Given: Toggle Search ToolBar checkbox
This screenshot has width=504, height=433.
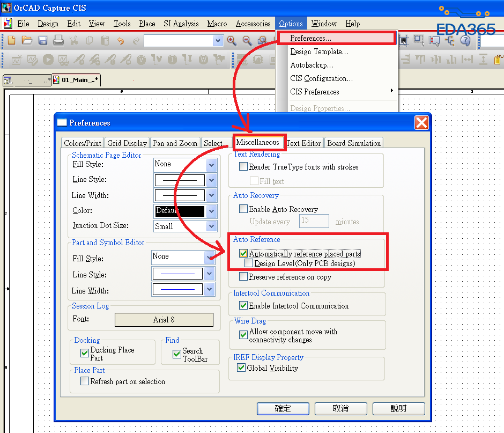Looking at the screenshot, I should [177, 354].
